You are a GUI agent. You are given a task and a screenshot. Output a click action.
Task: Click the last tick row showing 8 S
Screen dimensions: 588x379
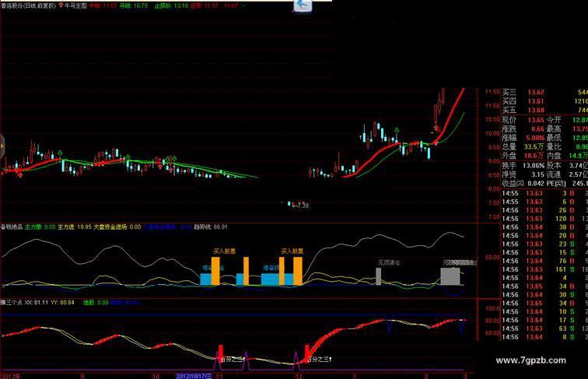545,337
